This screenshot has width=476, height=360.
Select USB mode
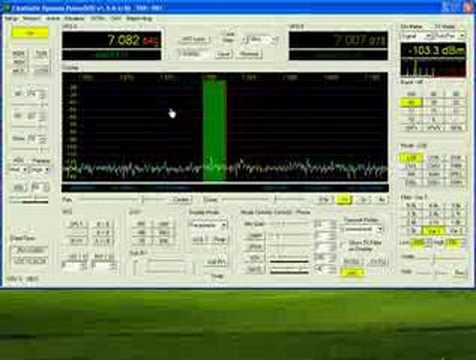[x=433, y=157]
